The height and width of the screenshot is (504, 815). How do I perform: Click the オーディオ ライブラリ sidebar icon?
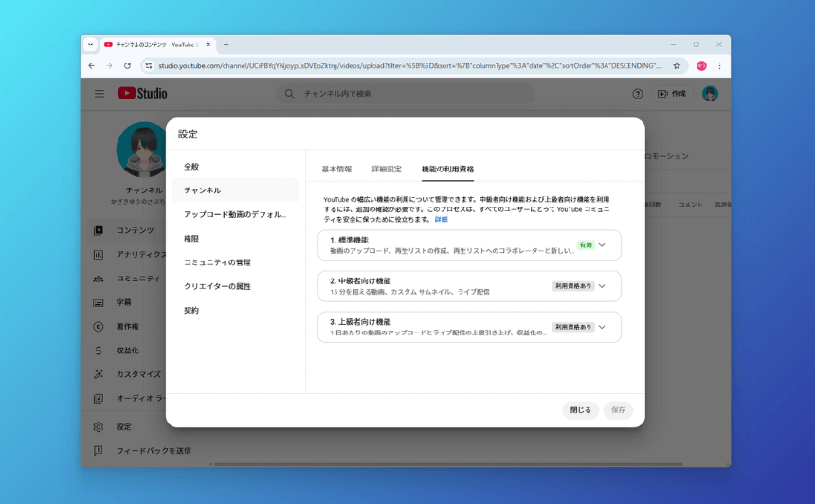99,398
